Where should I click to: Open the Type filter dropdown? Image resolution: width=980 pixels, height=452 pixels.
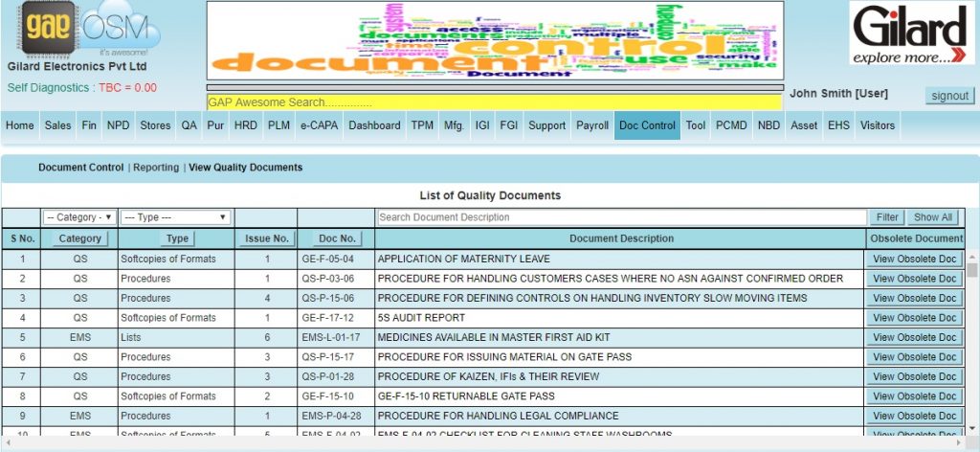(176, 217)
